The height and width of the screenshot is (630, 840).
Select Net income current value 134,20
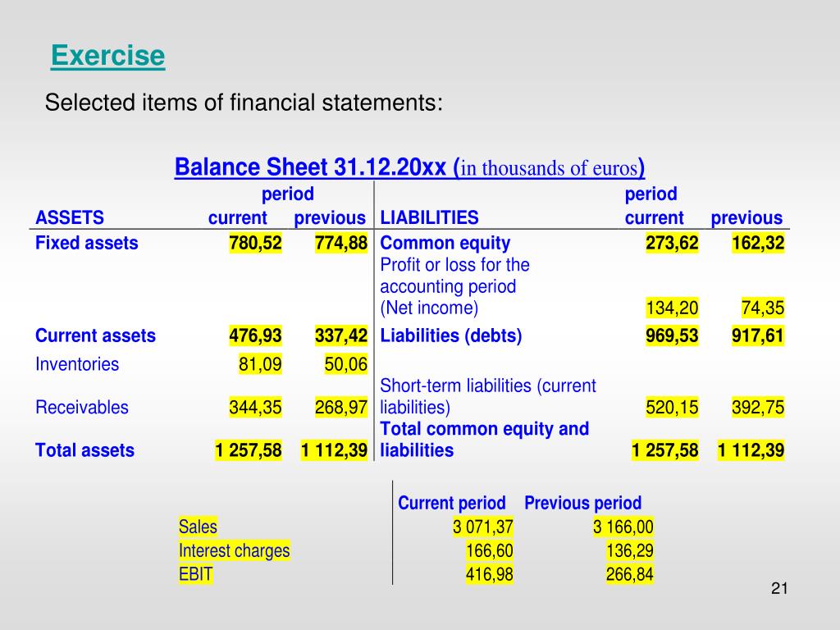point(672,308)
